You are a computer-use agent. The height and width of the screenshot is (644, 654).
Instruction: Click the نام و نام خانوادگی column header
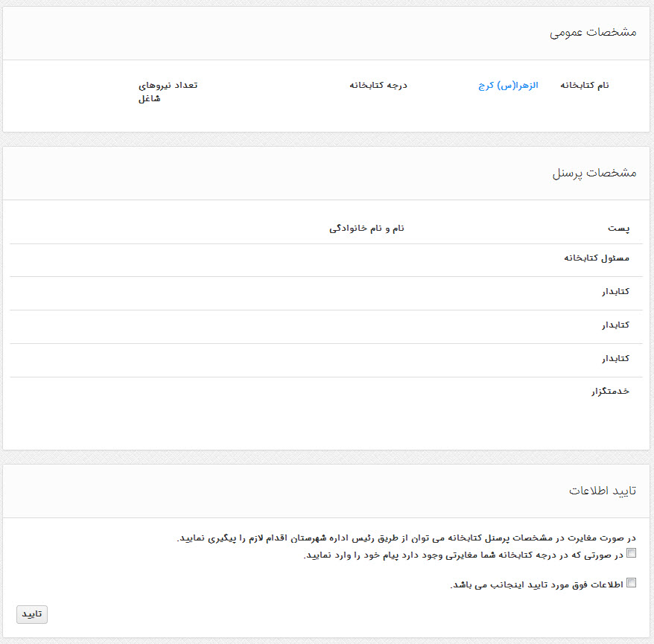pos(366,228)
